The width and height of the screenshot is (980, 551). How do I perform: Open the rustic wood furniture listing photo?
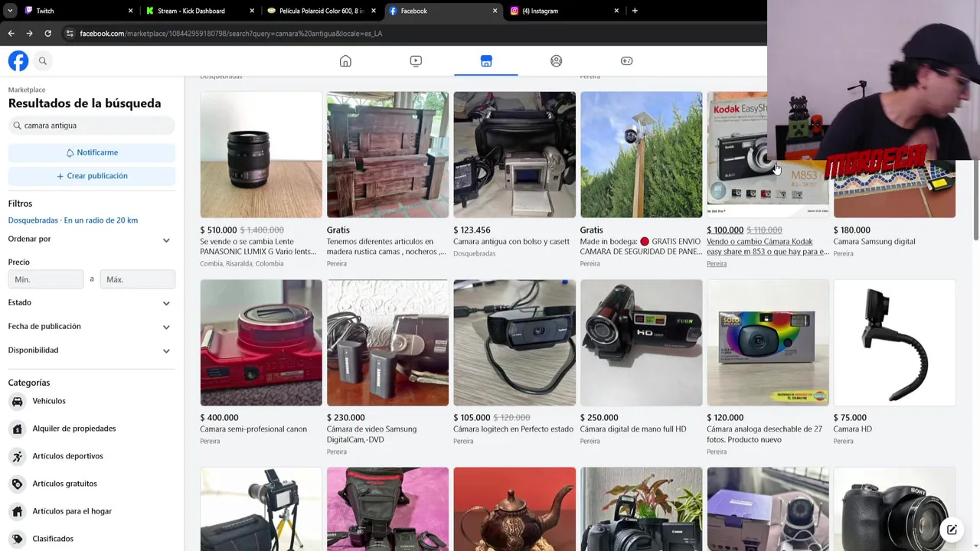(x=387, y=155)
